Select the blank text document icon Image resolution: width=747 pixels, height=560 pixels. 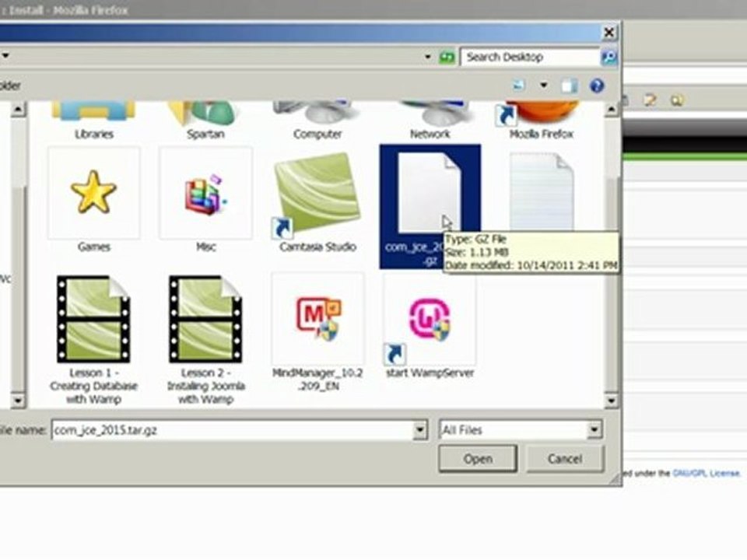click(x=542, y=191)
